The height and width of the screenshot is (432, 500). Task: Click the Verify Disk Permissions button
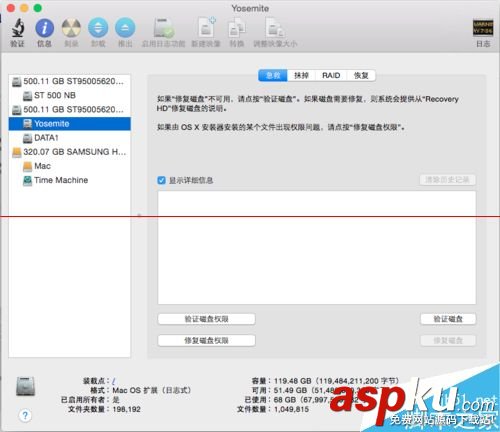[x=206, y=319]
